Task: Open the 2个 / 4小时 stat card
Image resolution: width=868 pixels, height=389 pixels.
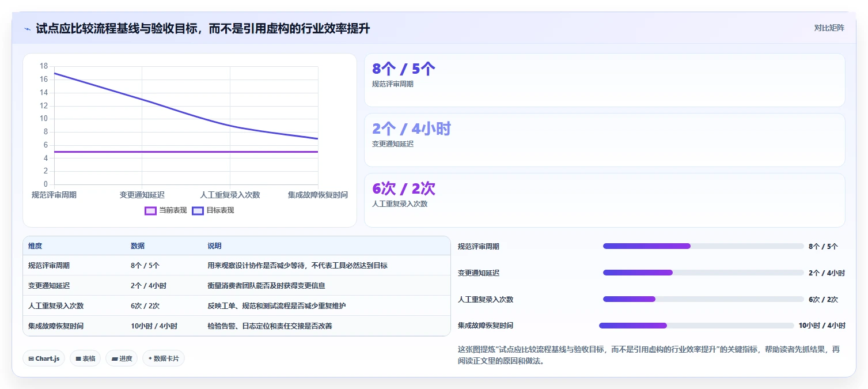Action: pos(605,140)
